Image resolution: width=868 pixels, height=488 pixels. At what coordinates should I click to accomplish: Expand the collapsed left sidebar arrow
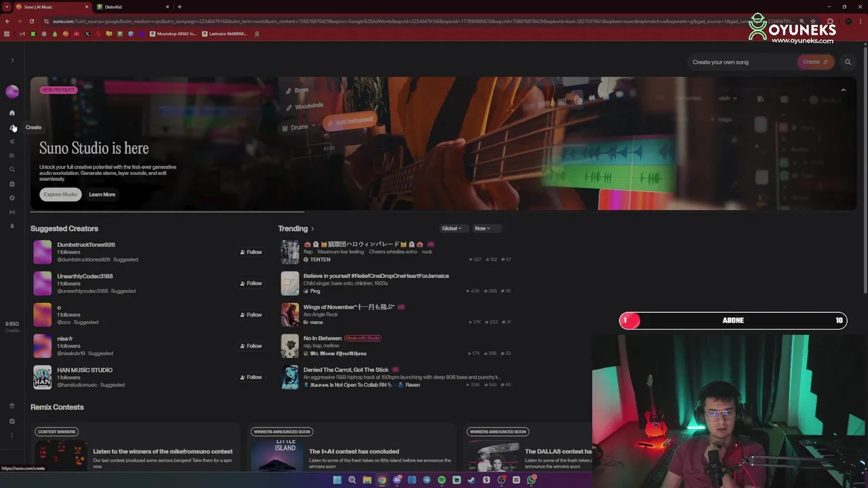(12, 60)
